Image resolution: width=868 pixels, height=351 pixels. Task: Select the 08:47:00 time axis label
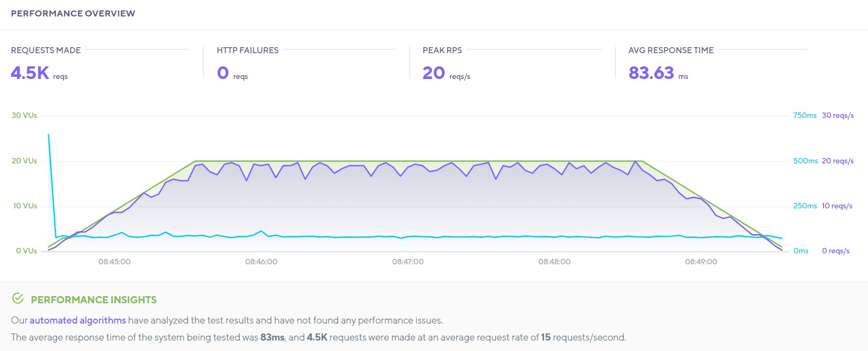pos(407,262)
